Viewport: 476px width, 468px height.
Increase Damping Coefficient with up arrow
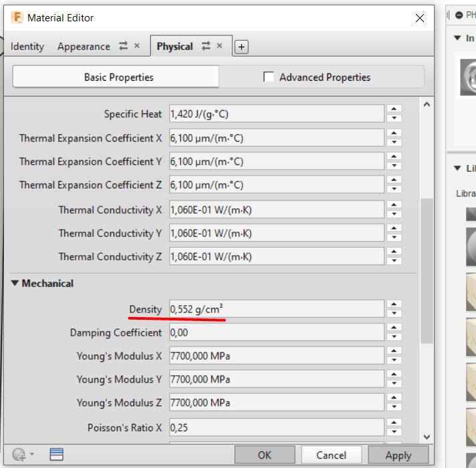click(x=394, y=328)
